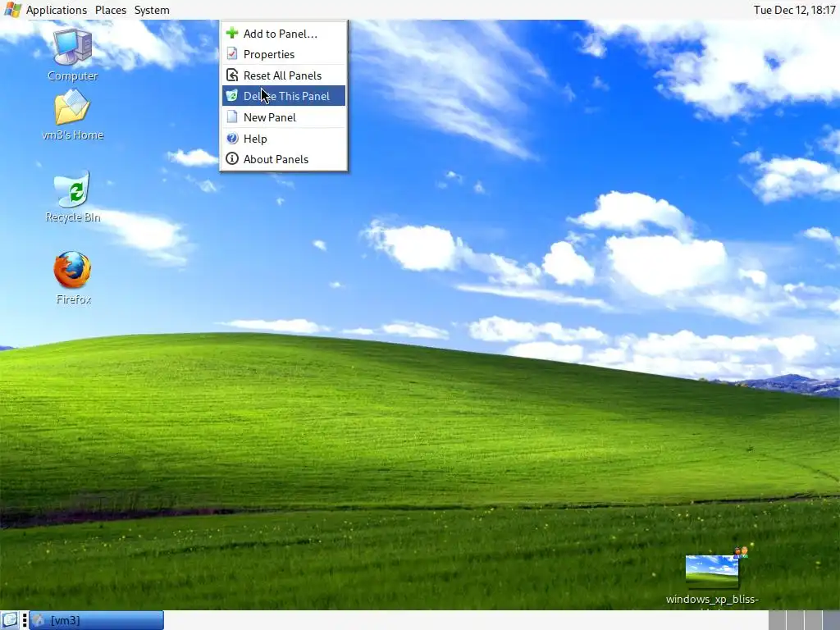
Task: Choose Add to Panel... from context menu
Action: pyautogui.click(x=283, y=33)
